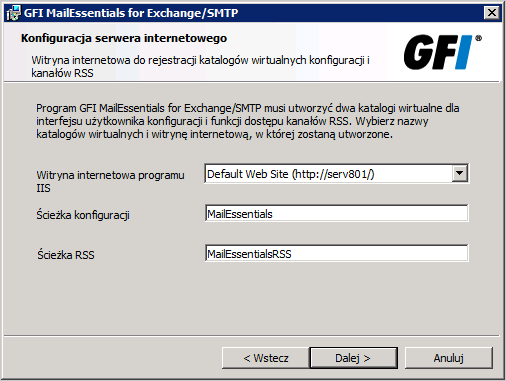The image size is (506, 381).
Task: Open the IIS website dropdown arrow
Action: pyautogui.click(x=460, y=173)
